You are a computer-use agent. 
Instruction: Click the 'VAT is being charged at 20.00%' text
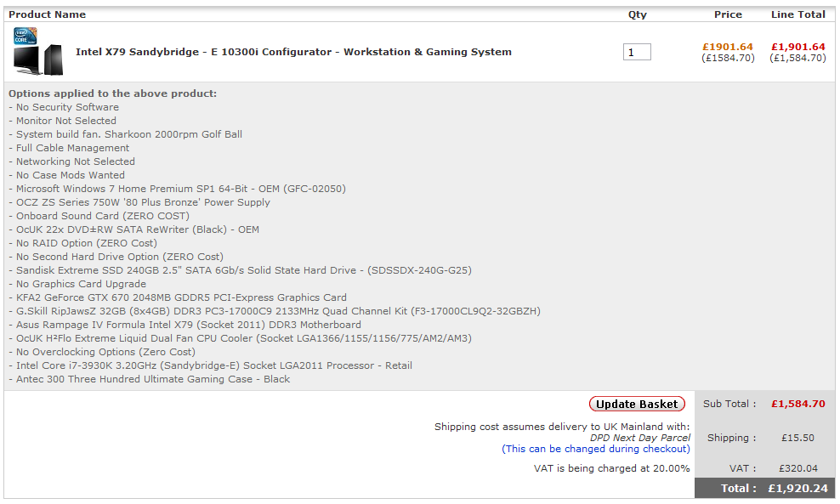pos(612,468)
